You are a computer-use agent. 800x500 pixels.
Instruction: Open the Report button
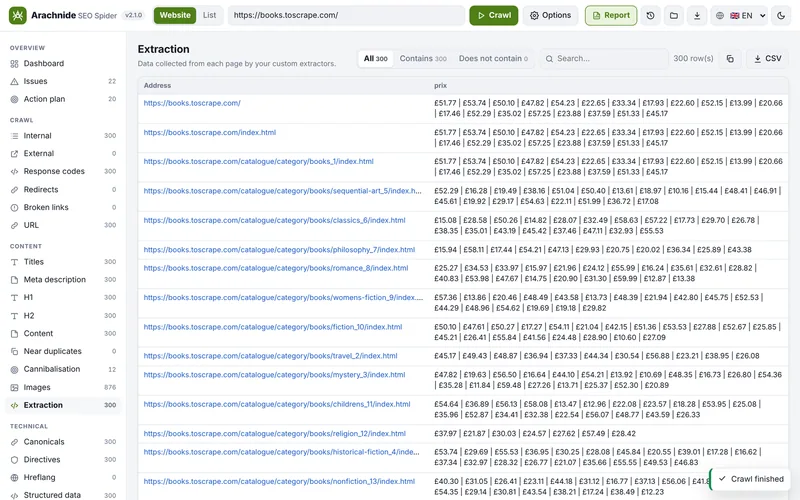click(x=611, y=15)
